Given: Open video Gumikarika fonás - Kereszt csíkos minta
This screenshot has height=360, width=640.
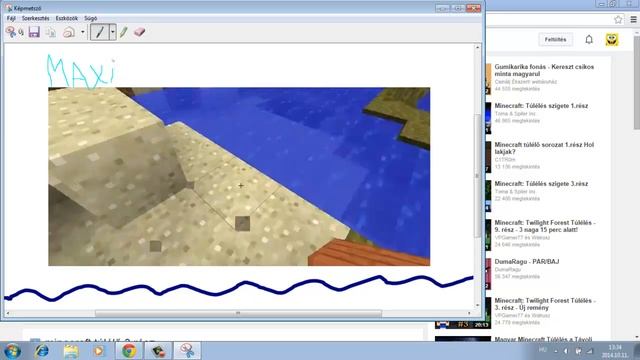Looking at the screenshot, I should [544, 70].
